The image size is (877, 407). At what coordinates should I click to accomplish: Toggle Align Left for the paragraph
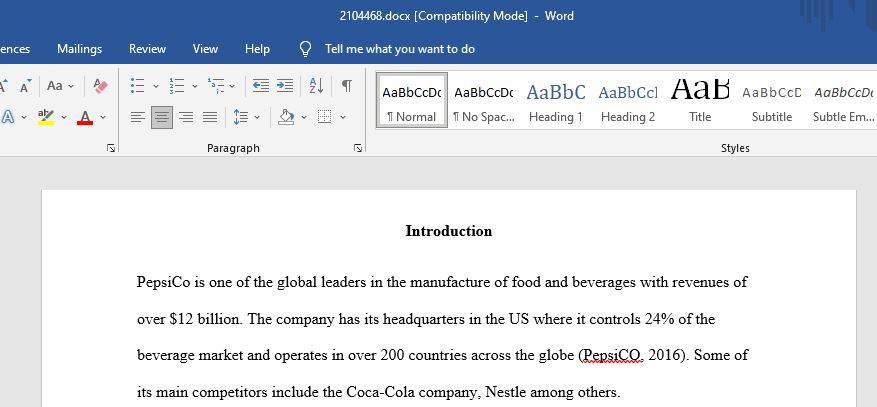click(x=138, y=117)
